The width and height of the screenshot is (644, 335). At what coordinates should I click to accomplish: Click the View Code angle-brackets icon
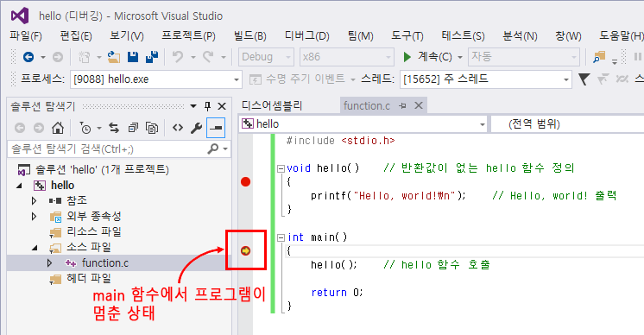click(178, 128)
